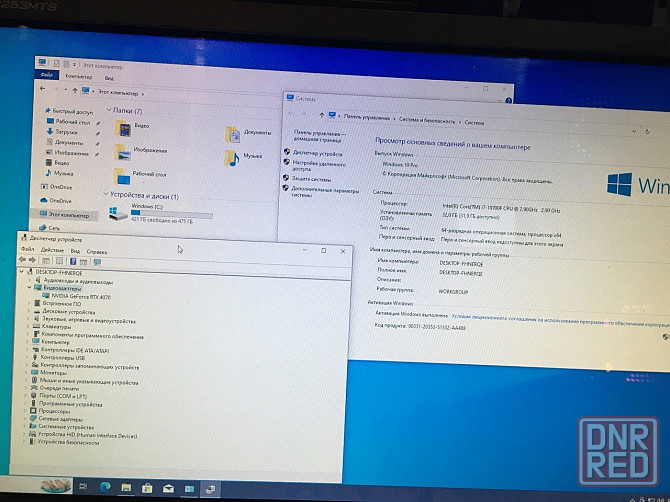Viewport: 670px width, 502px height.
Task: Select the Мониторы row
Action: tap(53, 373)
